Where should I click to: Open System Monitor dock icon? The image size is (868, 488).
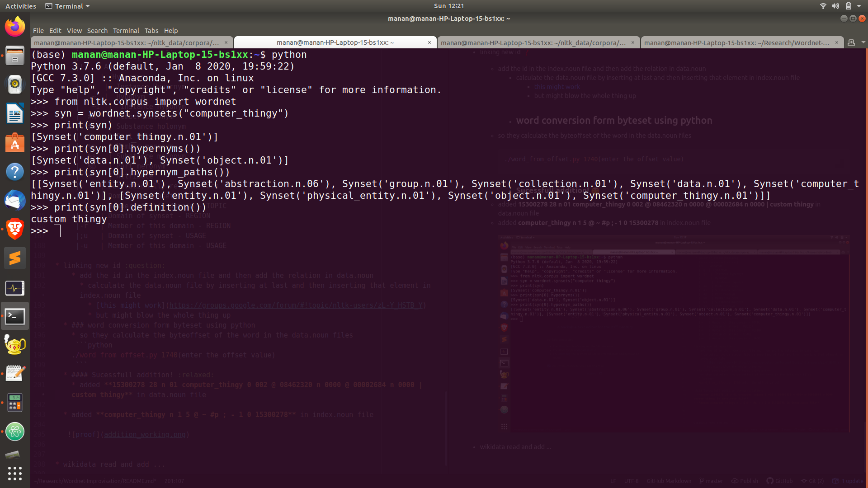pyautogui.click(x=15, y=288)
